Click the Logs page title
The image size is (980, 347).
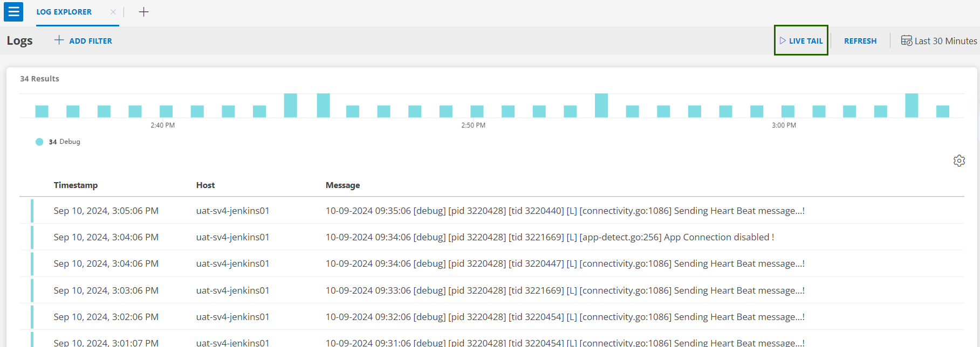click(x=19, y=41)
